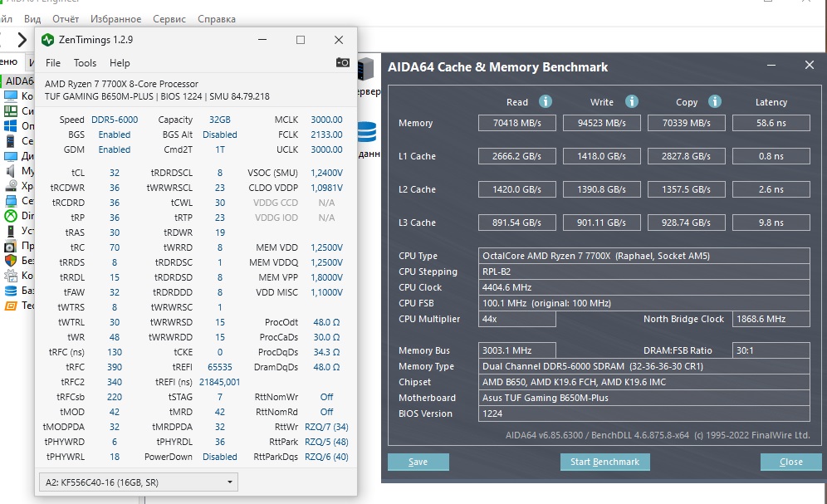827x504 pixels.
Task: Select the storage icon next to 'Хр'
Action: pos(11,185)
